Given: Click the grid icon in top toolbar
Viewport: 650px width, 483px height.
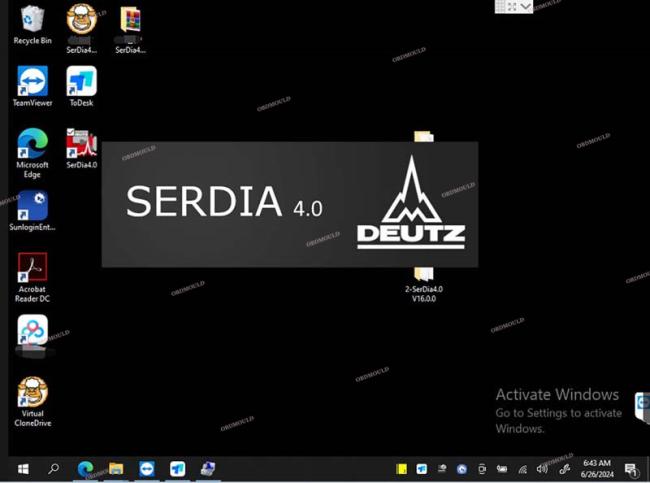Looking at the screenshot, I should (501, 6).
